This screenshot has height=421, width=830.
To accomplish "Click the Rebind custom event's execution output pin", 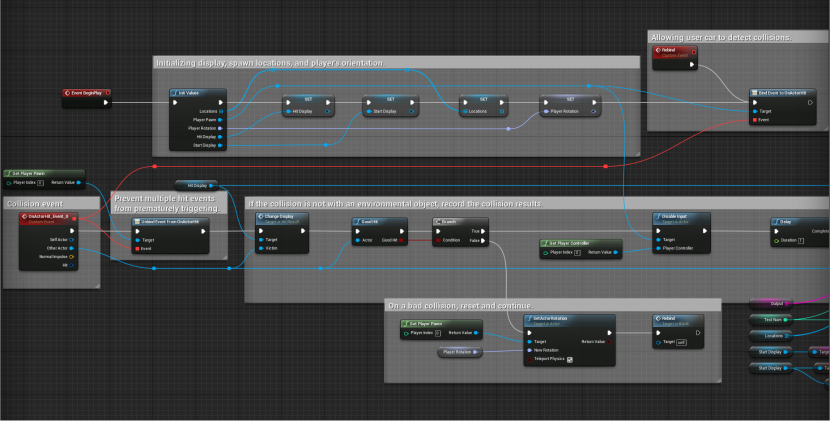I will (692, 65).
